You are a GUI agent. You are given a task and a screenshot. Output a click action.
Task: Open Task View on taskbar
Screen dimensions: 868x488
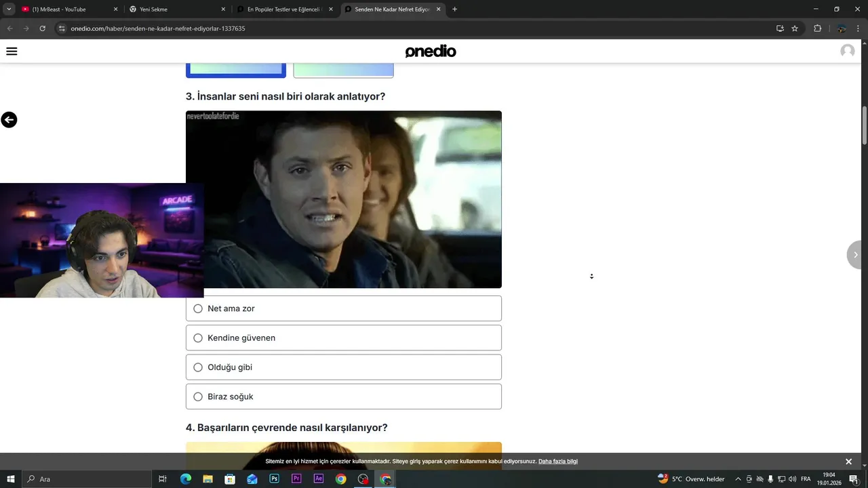163,479
